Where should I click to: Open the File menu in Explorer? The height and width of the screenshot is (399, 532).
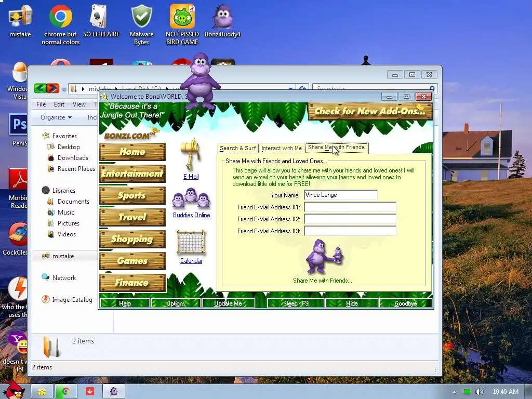coord(41,104)
